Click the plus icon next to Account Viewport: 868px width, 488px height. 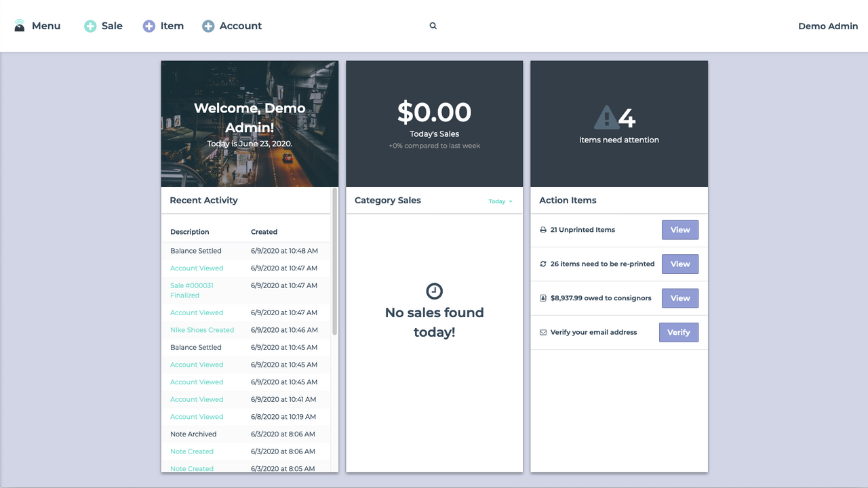(208, 25)
